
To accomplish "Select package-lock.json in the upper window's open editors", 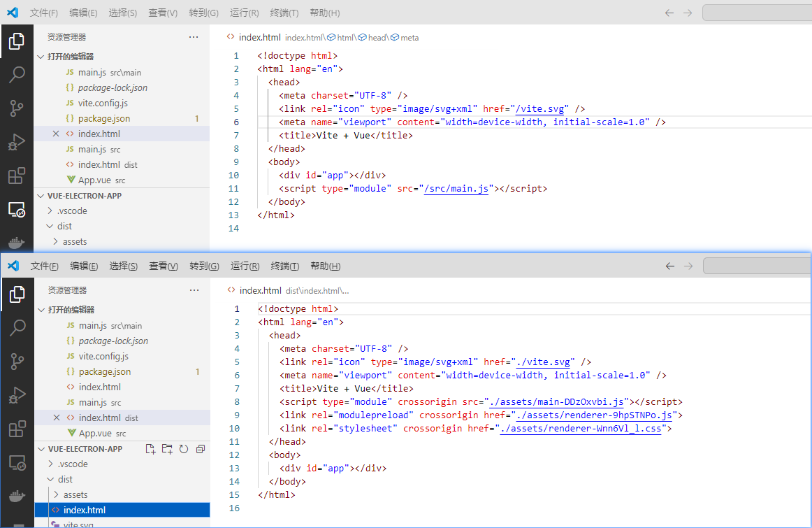I will 113,87.
